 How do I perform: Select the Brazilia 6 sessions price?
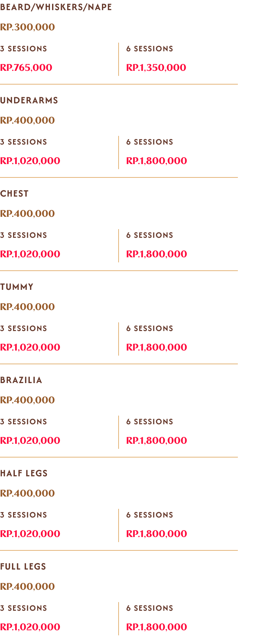click(x=157, y=441)
